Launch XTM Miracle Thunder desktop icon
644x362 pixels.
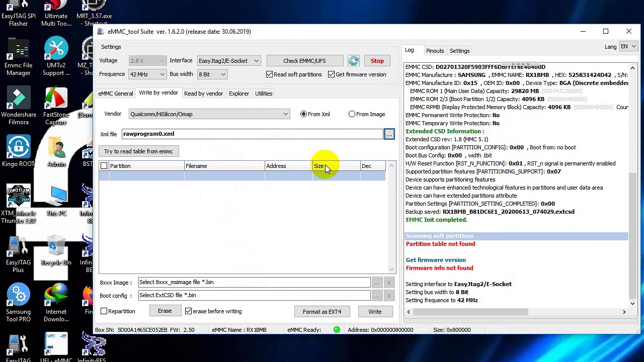[18, 204]
